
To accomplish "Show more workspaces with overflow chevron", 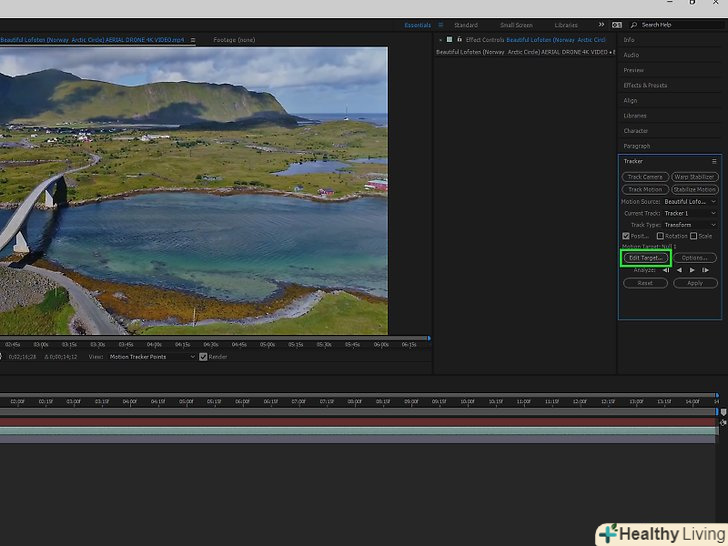I will pos(601,25).
